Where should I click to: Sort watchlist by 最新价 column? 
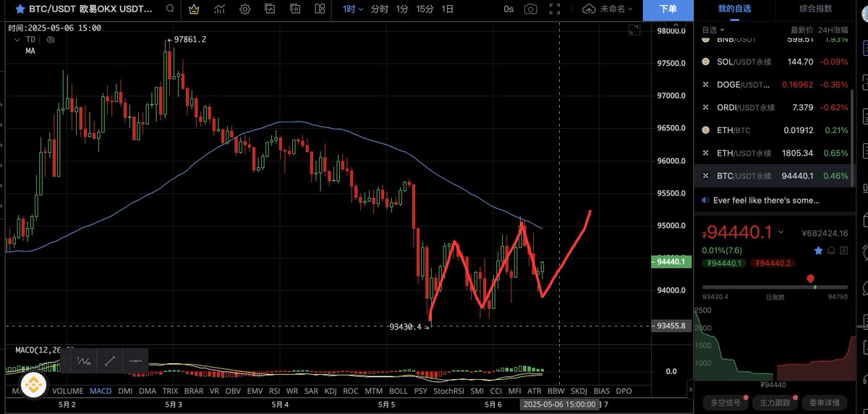(x=802, y=30)
